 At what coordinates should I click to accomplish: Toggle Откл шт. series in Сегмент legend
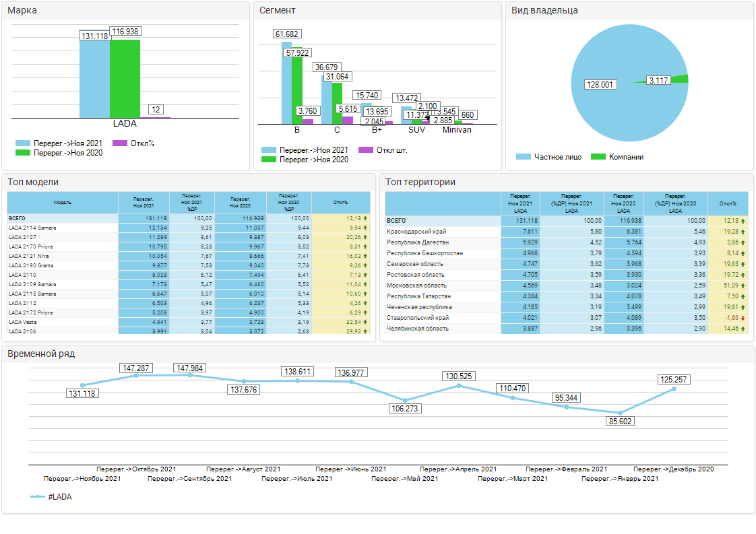point(383,150)
